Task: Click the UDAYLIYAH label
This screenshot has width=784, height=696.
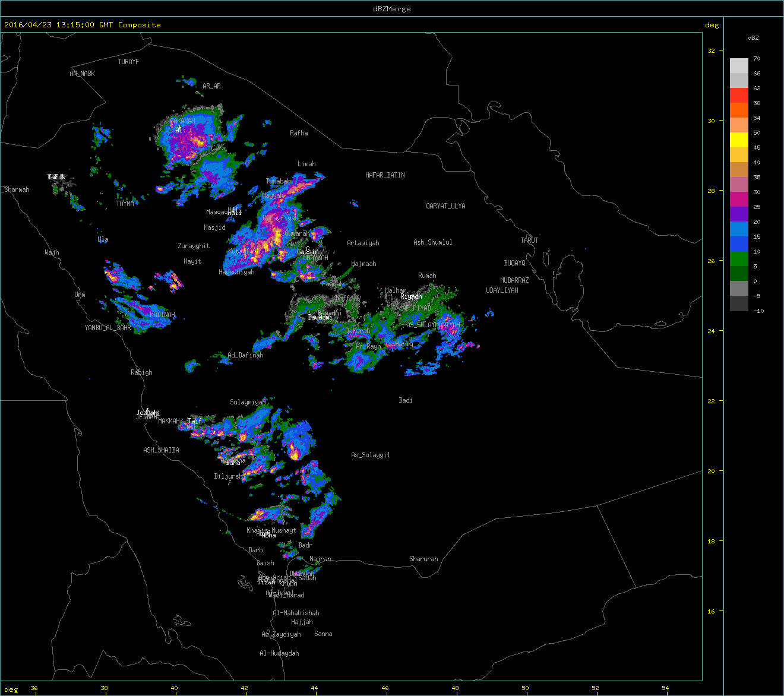Action: (502, 290)
